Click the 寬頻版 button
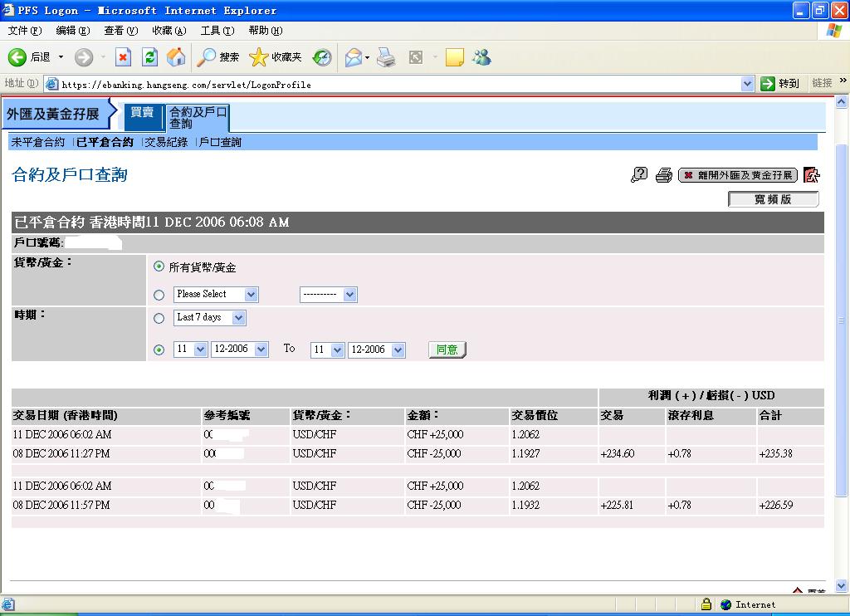850x616 pixels. click(773, 199)
